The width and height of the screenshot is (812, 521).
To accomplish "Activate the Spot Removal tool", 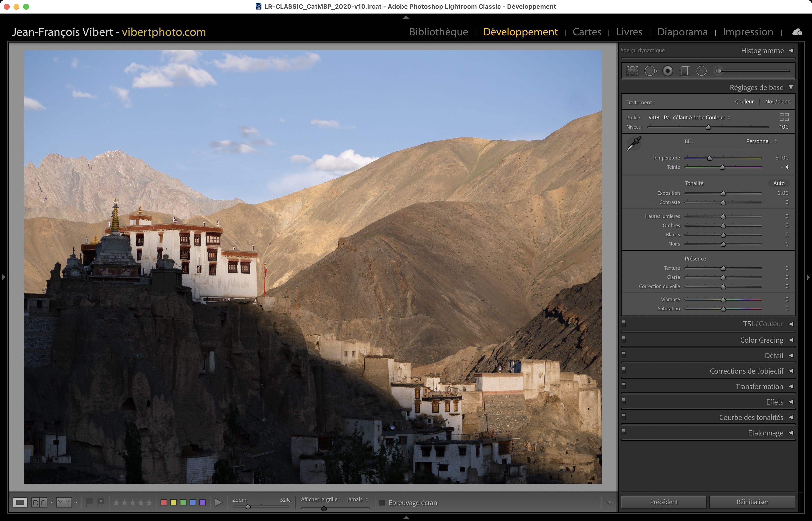I will tap(650, 71).
